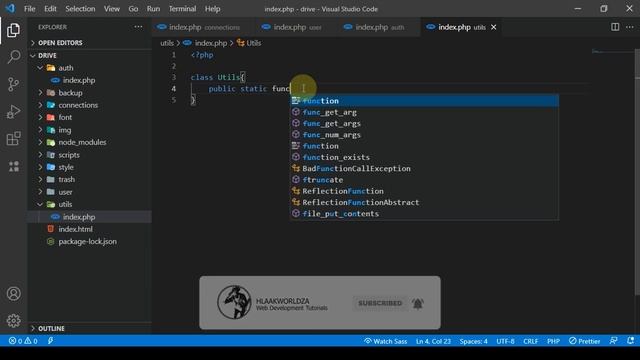Image resolution: width=640 pixels, height=360 pixels.
Task: Expand the font folder
Action: point(65,117)
